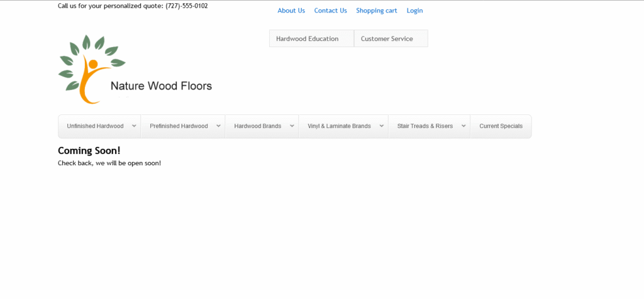Choose the Hardwood Brands menu label
This screenshot has height=299, width=644.
(257, 126)
